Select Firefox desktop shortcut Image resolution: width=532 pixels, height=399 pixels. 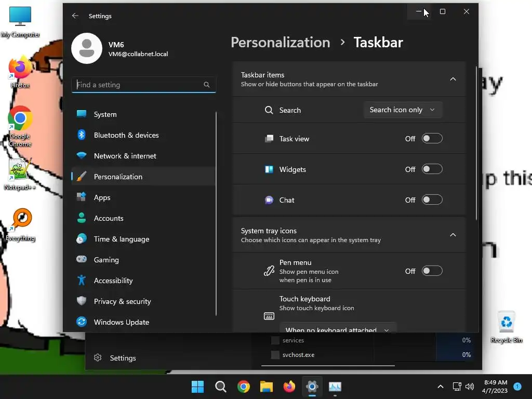coord(20,72)
